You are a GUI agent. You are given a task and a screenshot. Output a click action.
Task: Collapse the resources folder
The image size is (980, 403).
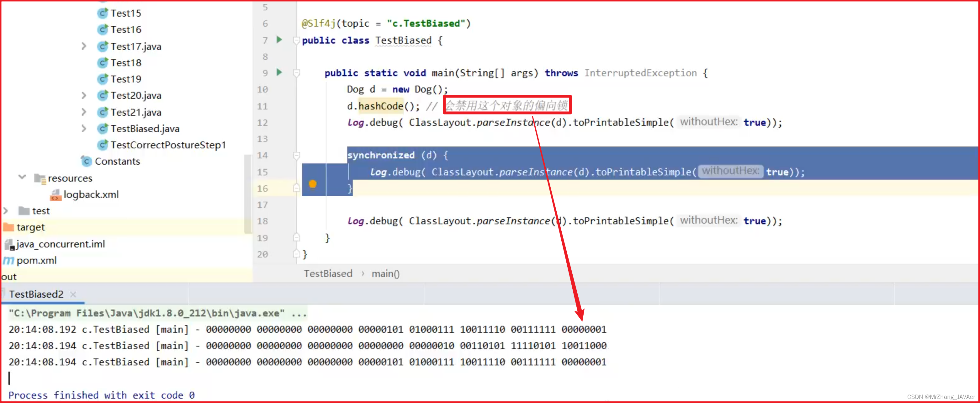tap(22, 177)
